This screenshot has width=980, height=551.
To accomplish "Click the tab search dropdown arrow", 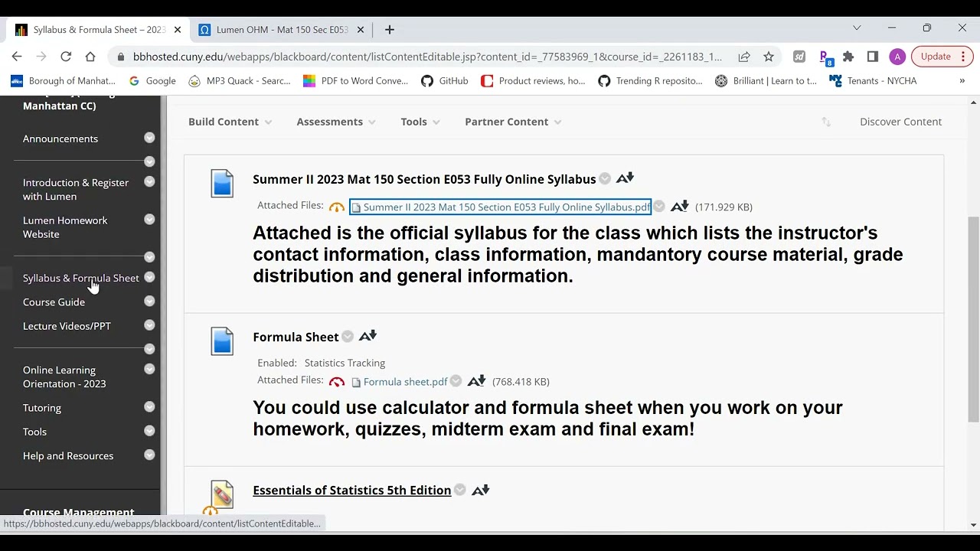I will point(857,28).
